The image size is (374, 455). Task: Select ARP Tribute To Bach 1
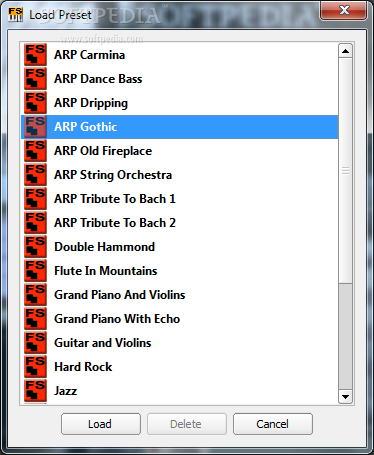click(x=179, y=199)
